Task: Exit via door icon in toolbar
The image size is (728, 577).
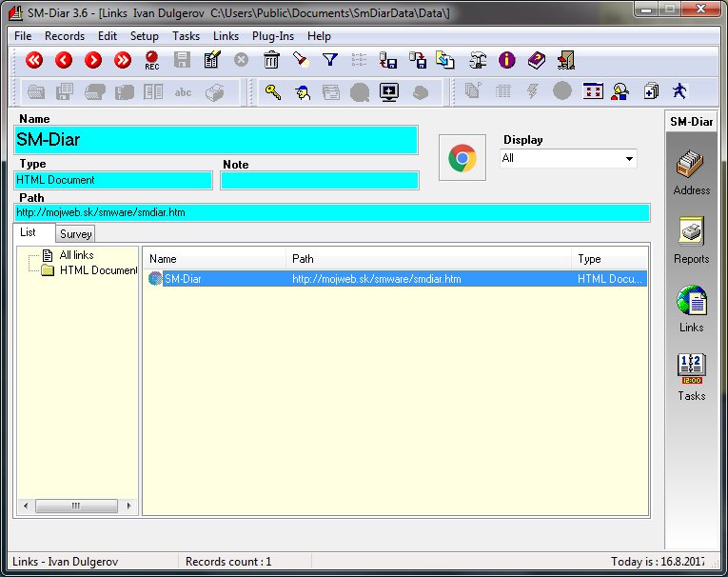Action: tap(566, 60)
